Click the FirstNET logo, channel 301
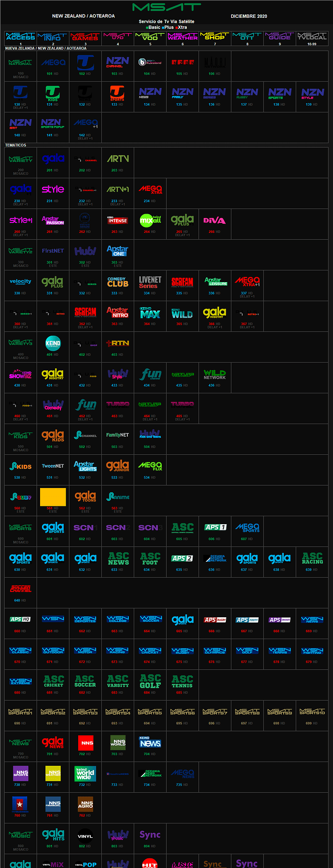This screenshot has height=868, width=333. pyautogui.click(x=53, y=251)
